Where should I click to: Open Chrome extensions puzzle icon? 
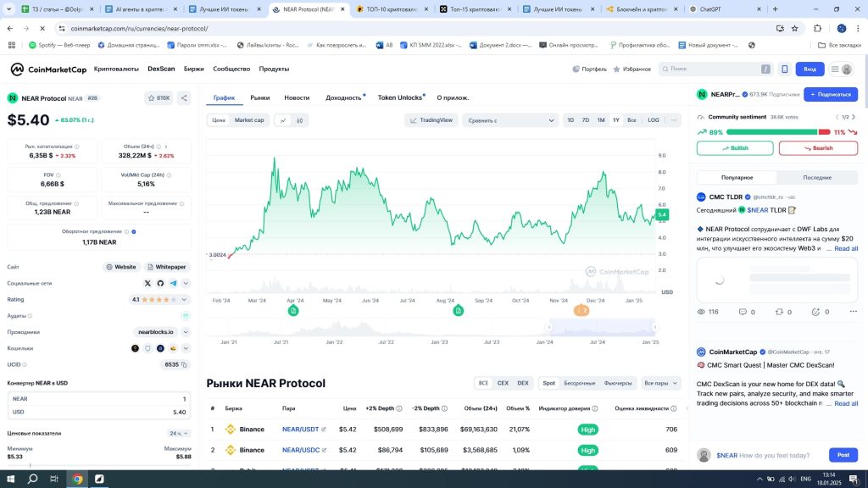[x=818, y=28]
